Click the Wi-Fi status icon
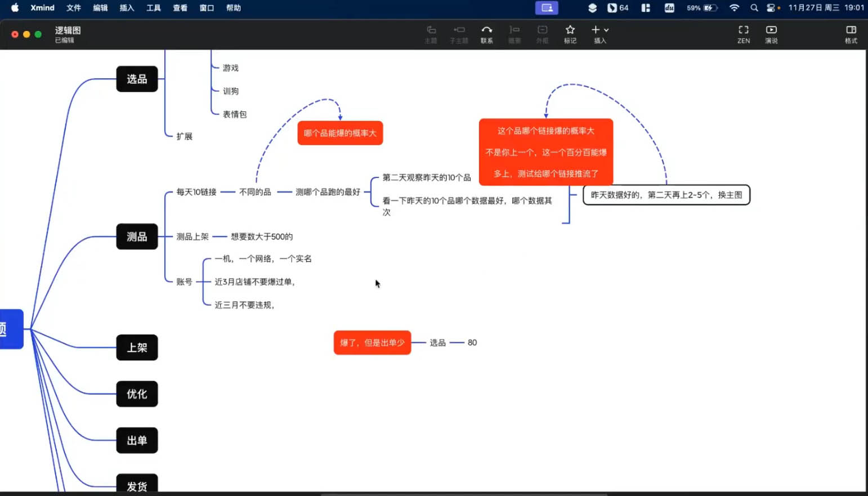Viewport: 868px width, 496px height. click(734, 8)
